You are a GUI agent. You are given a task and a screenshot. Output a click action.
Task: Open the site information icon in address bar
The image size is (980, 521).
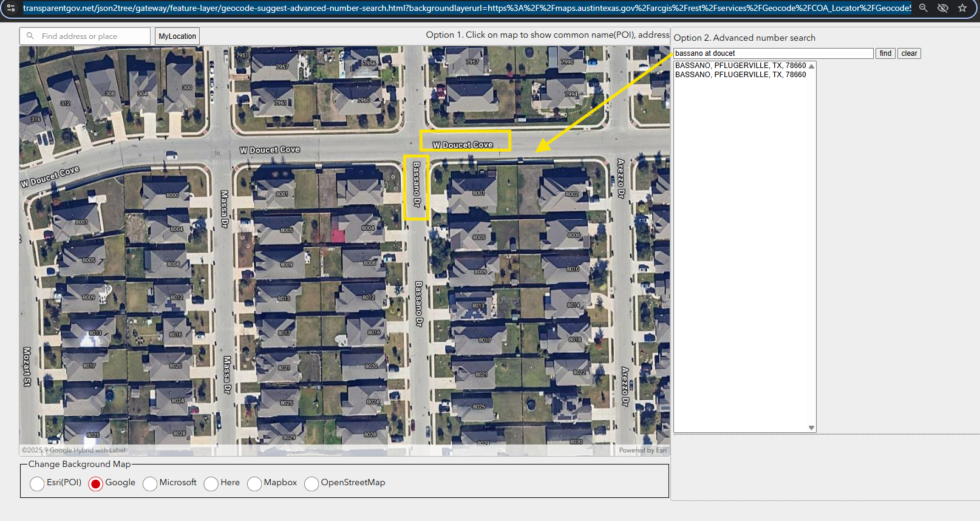pyautogui.click(x=11, y=8)
